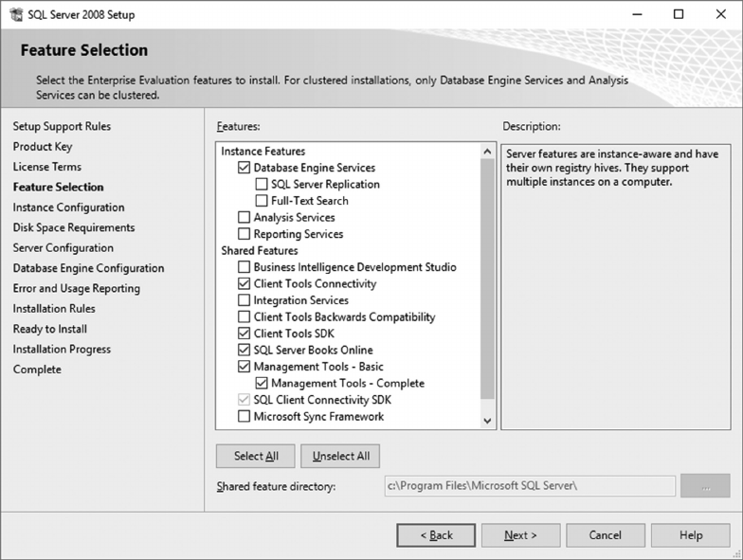743x560 pixels.
Task: Maximize the SQL Server Setup window
Action: click(x=679, y=15)
